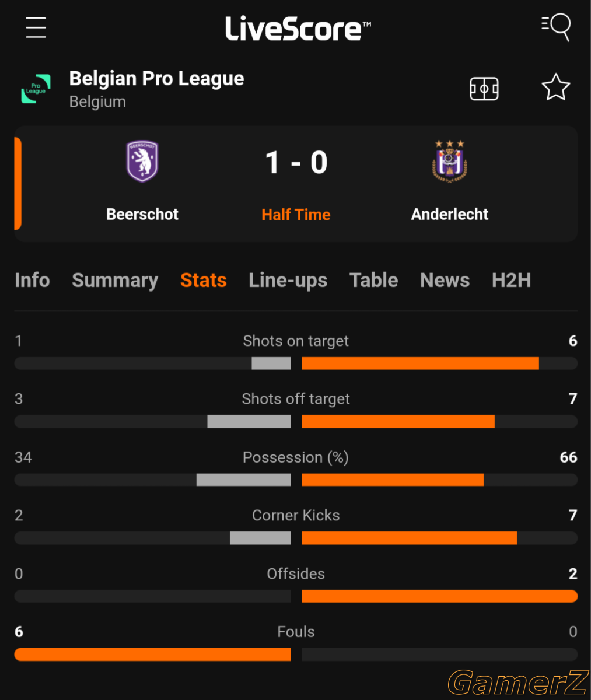The height and width of the screenshot is (700, 591).
Task: Tap the LiveScore logo
Action: tap(298, 29)
